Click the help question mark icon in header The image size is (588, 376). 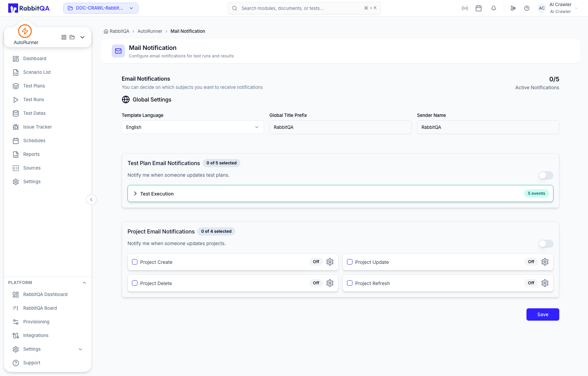[x=527, y=8]
